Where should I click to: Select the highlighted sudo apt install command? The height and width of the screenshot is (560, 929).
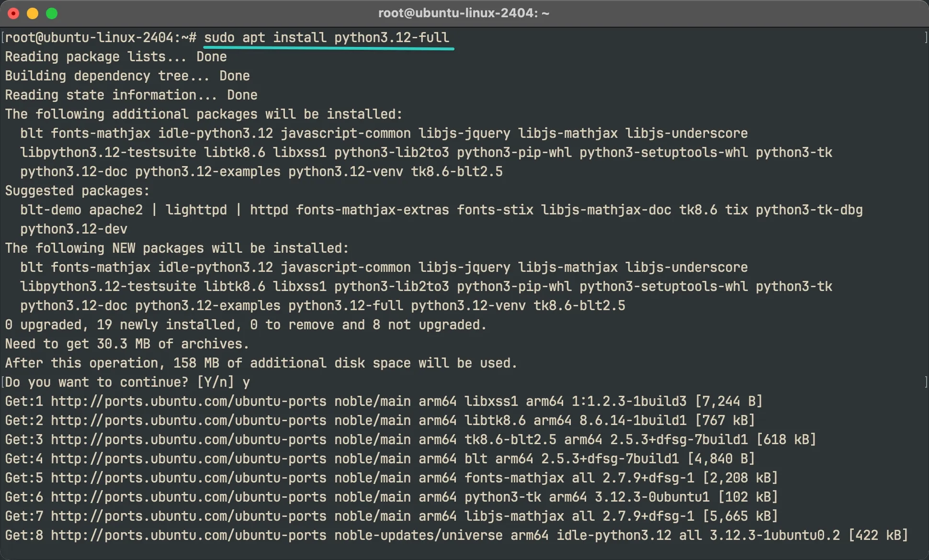329,38
